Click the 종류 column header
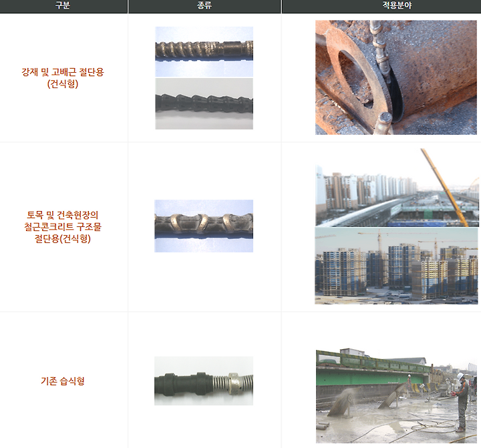Viewport: 481px width, 448px height. [204, 6]
